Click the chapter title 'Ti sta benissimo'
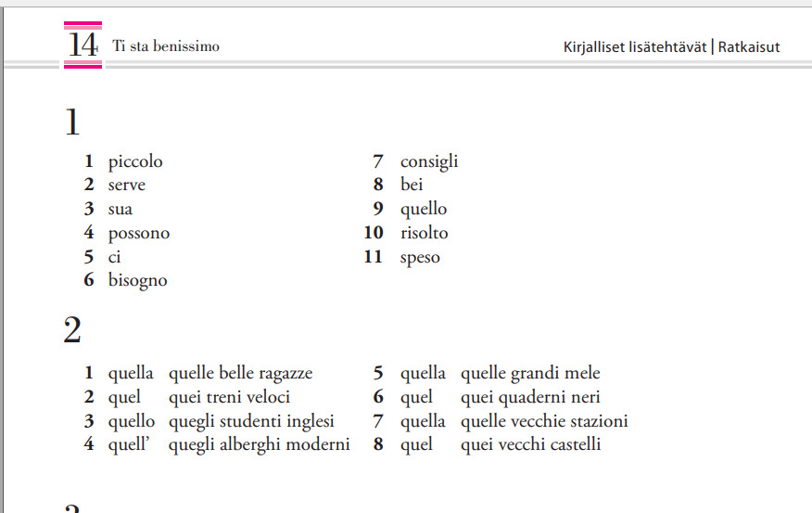Image resolution: width=812 pixels, height=513 pixels. pos(166,46)
